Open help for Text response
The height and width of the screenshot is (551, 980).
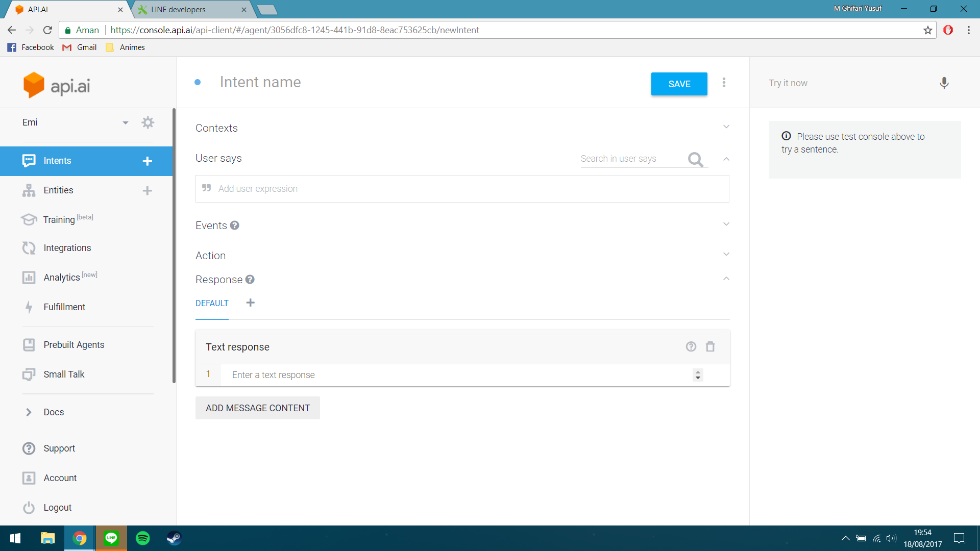click(691, 347)
